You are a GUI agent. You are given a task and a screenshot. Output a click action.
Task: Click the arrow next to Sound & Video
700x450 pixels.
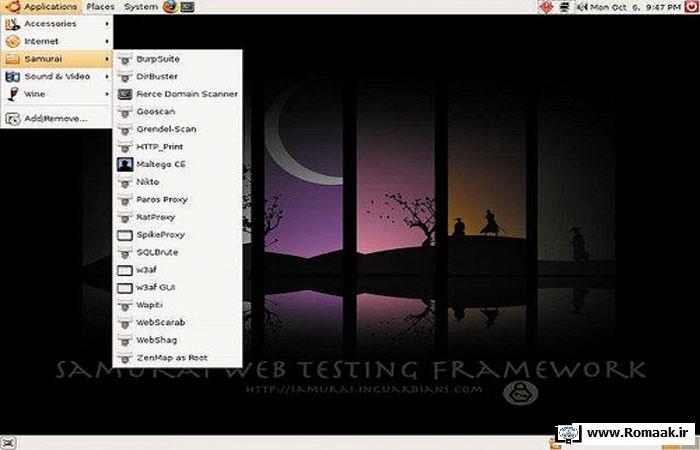point(107,76)
